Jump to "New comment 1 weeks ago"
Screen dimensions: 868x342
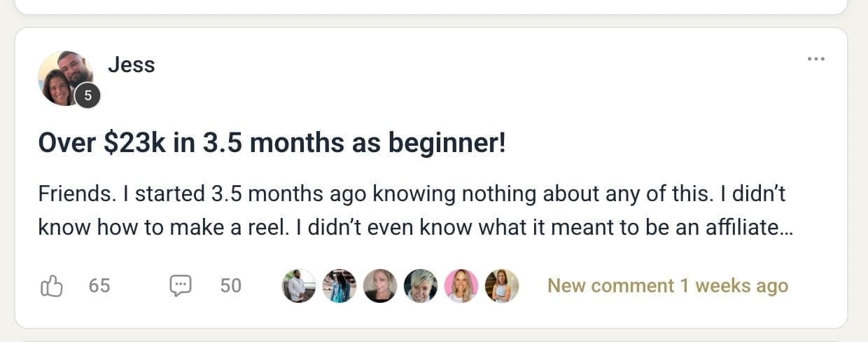pos(667,286)
